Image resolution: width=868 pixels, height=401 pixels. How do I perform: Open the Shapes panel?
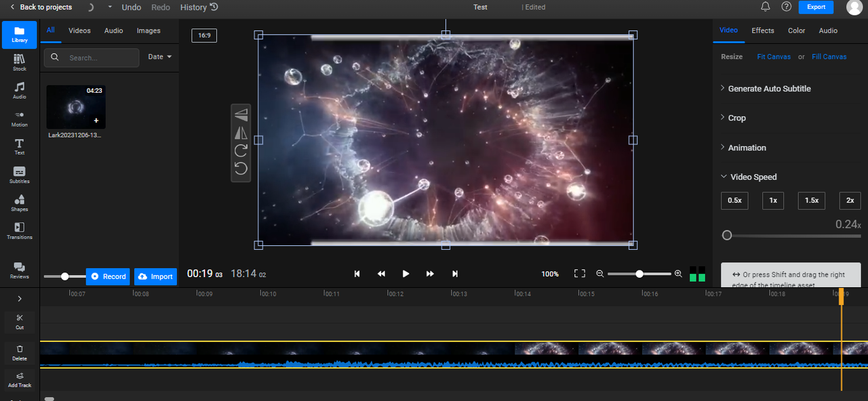pyautogui.click(x=20, y=203)
